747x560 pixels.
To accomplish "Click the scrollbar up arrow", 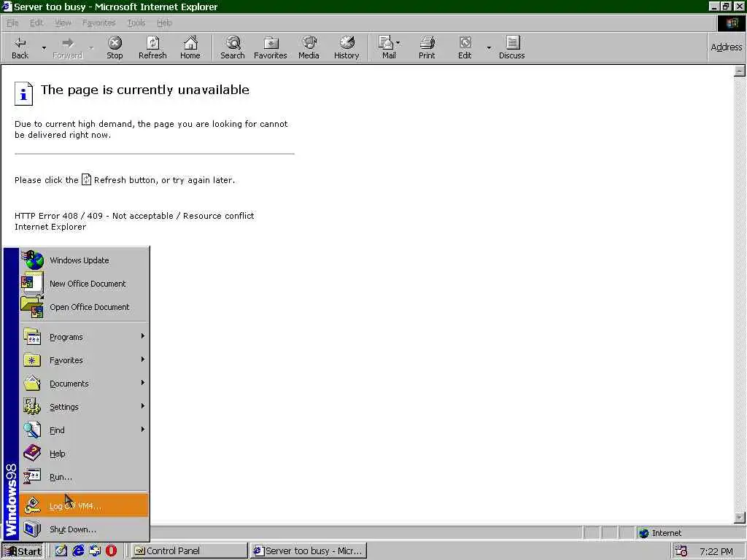I will click(x=740, y=71).
